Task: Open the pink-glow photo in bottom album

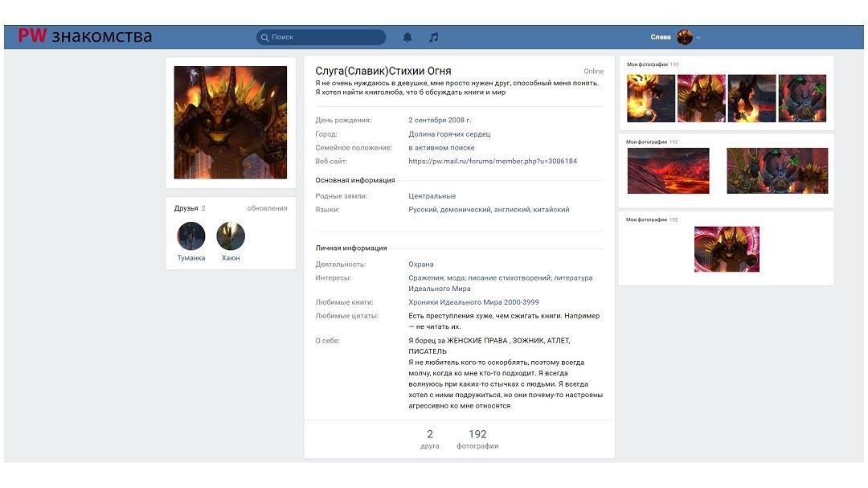Action: click(x=727, y=249)
